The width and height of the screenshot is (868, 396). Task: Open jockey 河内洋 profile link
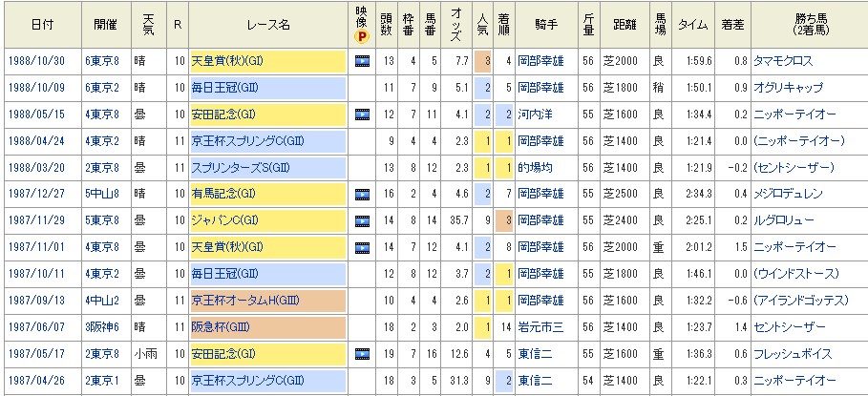pos(537,115)
